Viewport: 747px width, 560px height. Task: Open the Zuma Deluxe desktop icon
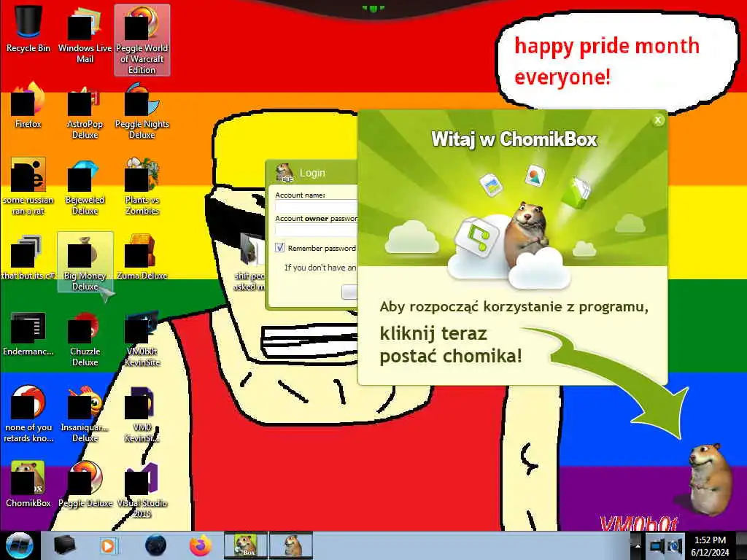[x=142, y=257]
